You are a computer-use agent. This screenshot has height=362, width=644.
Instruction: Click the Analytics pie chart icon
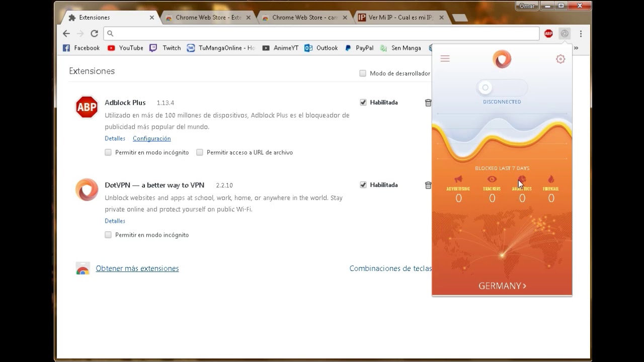point(522,179)
